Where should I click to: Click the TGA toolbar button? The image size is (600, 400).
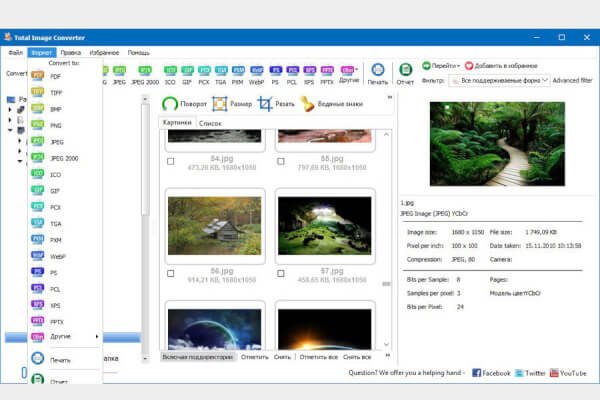click(221, 75)
